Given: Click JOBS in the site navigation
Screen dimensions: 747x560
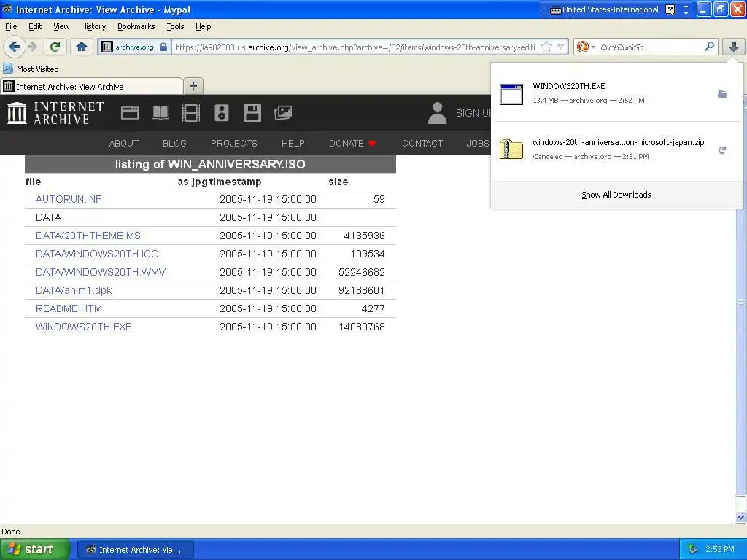Looking at the screenshot, I should point(478,144).
